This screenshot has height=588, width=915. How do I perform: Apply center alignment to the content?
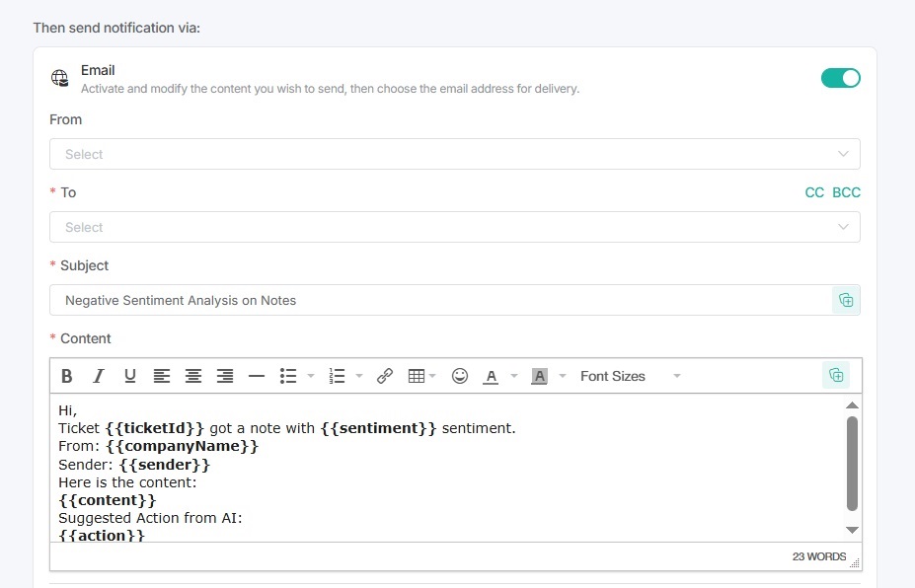coord(193,376)
